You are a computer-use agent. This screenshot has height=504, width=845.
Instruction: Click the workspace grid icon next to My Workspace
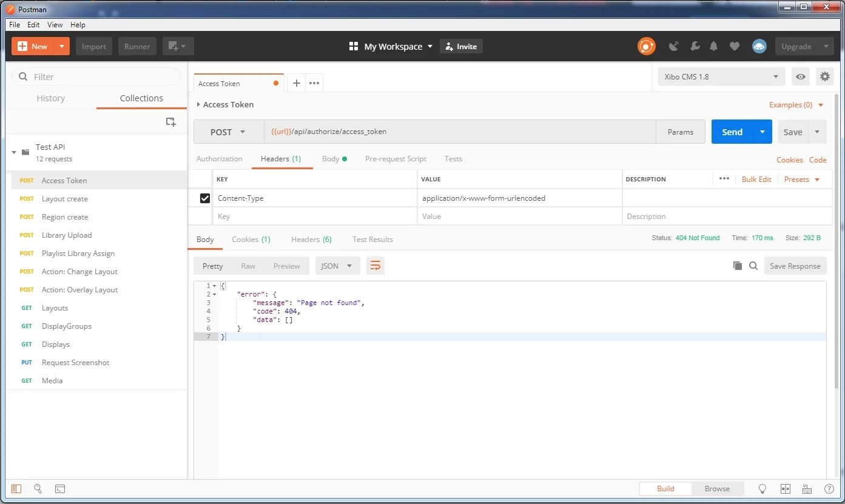[x=354, y=46]
